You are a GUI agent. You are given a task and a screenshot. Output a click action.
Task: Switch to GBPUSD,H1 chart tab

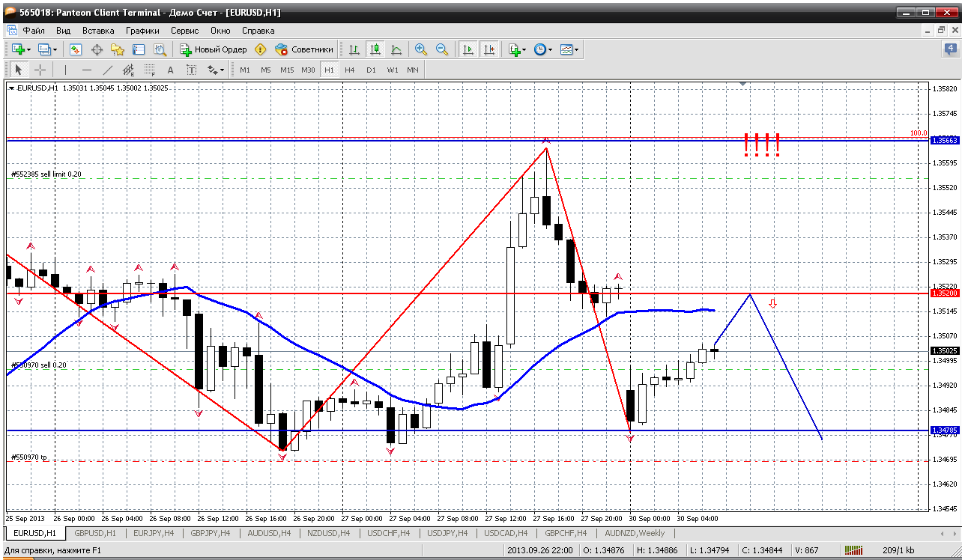[x=95, y=533]
